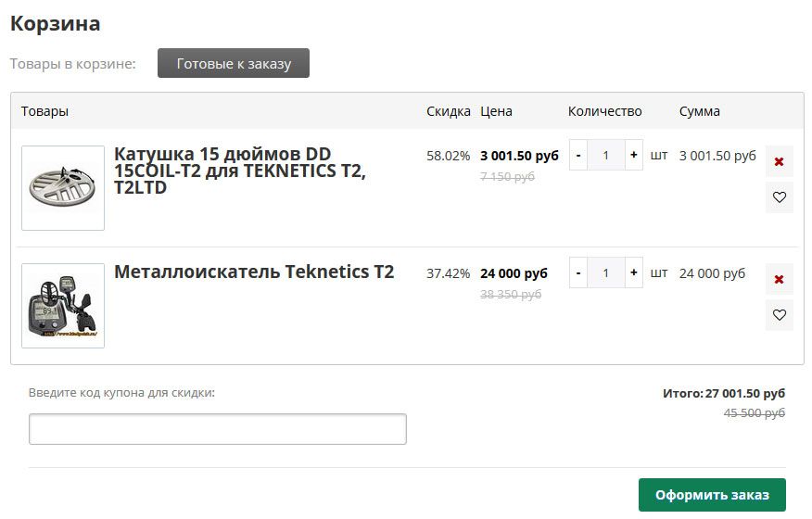Viewport: 812px width, 519px height.
Task: Open Катушка 15 дюймов DD product link
Action: coord(240,171)
